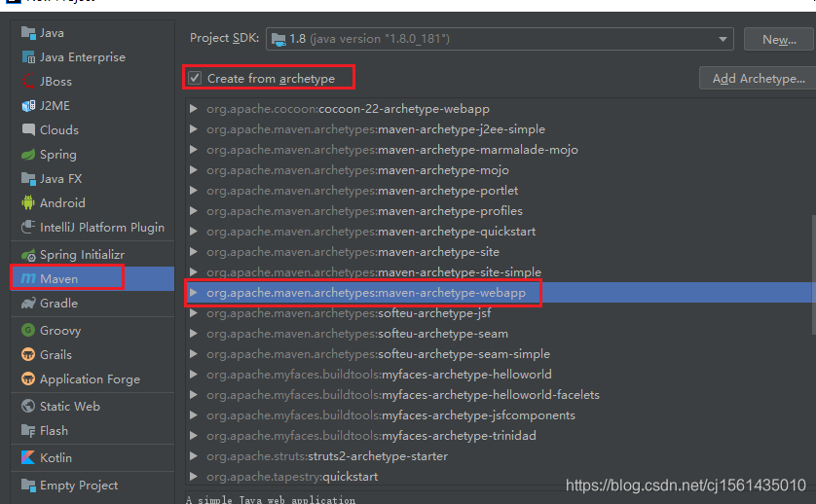Click the Grails icon
This screenshot has width=816, height=504.
tap(28, 355)
